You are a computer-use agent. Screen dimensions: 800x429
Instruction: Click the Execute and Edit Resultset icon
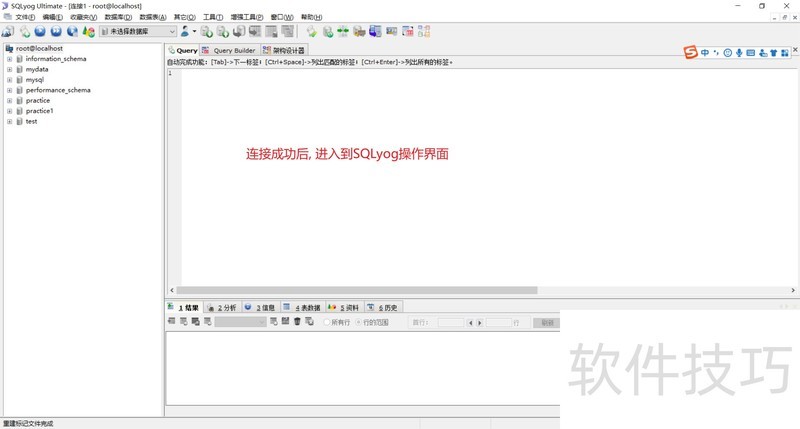tap(72, 32)
